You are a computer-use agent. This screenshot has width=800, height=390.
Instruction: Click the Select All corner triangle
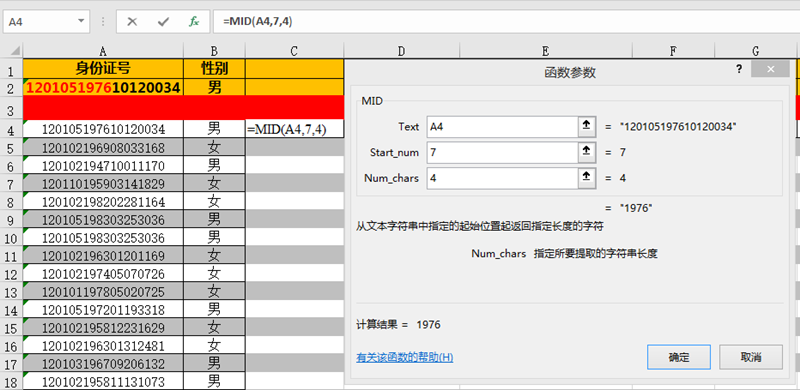(13, 51)
